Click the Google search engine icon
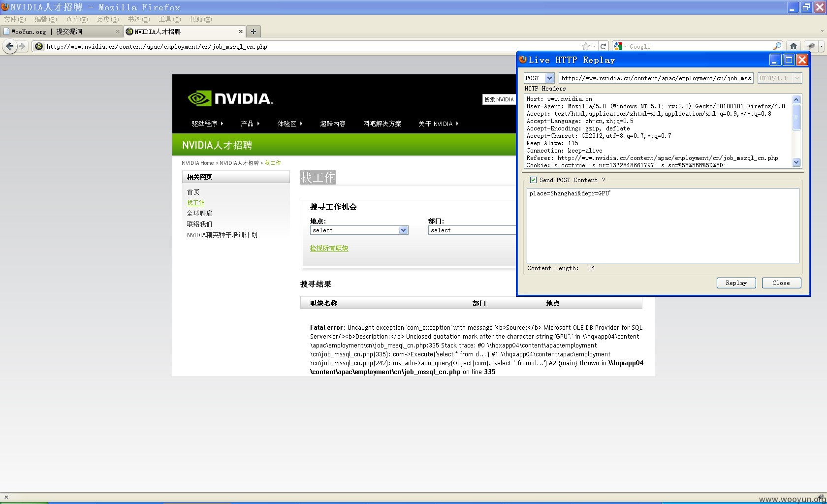 [x=618, y=46]
